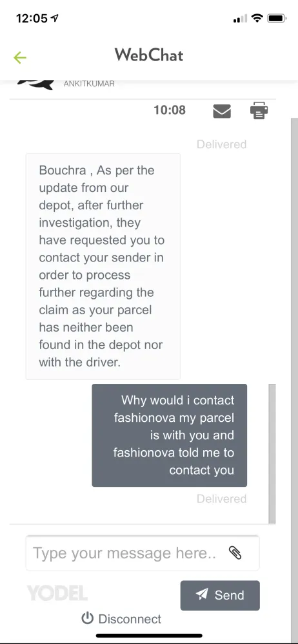Screen dimensions: 298x644
Task: Tap the location arrow beside time
Action: pos(54,18)
